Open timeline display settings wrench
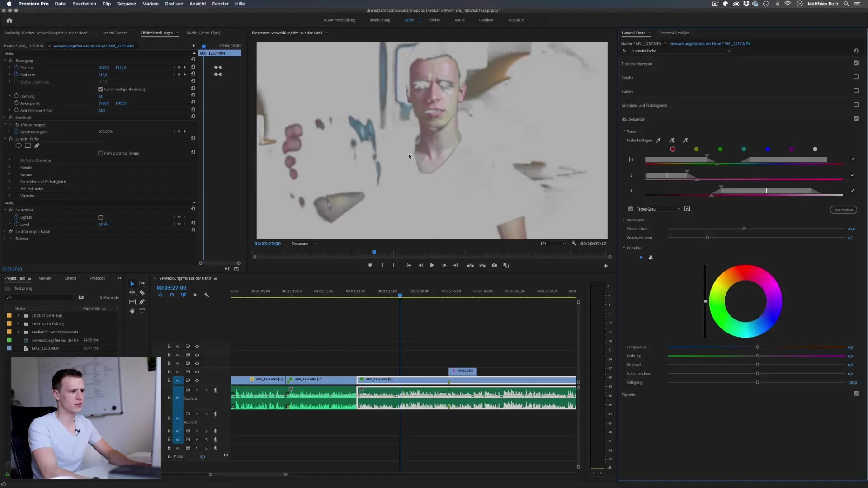This screenshot has height=488, width=868. [x=207, y=295]
